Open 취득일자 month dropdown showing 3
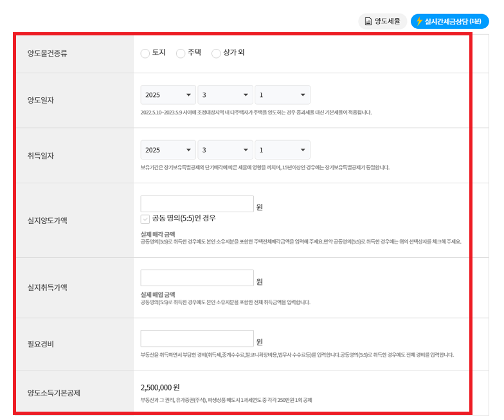 [225, 150]
